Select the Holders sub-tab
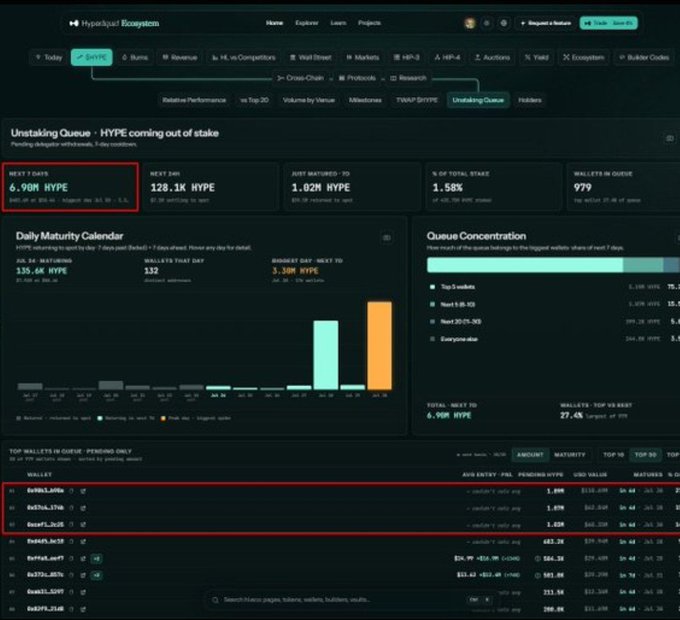 click(530, 100)
